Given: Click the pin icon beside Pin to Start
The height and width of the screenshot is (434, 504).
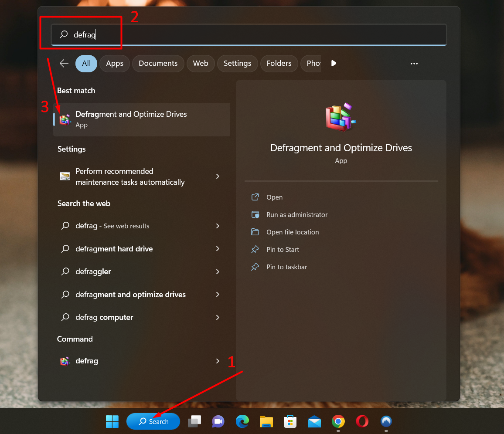Looking at the screenshot, I should pos(255,249).
